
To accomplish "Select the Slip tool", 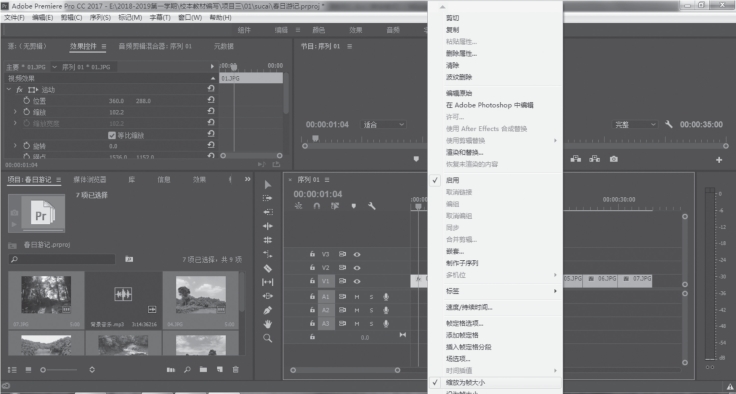I will click(268, 282).
